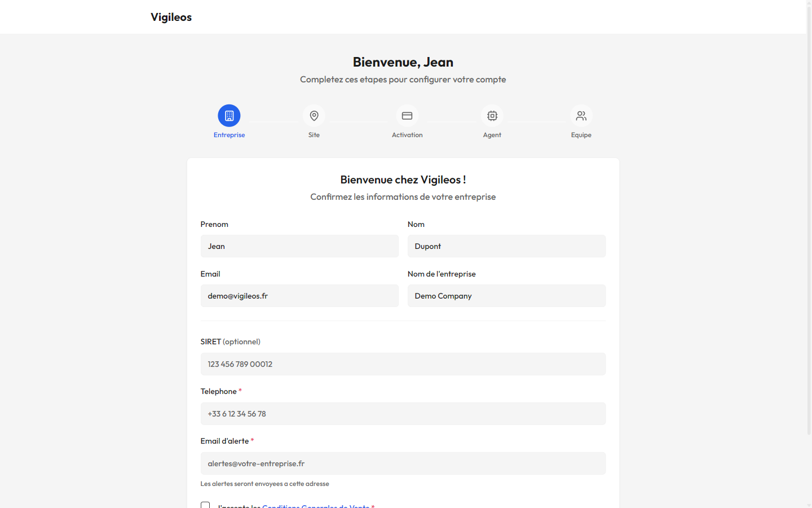Go to the Agent chip step icon
812x508 pixels.
[x=492, y=116]
